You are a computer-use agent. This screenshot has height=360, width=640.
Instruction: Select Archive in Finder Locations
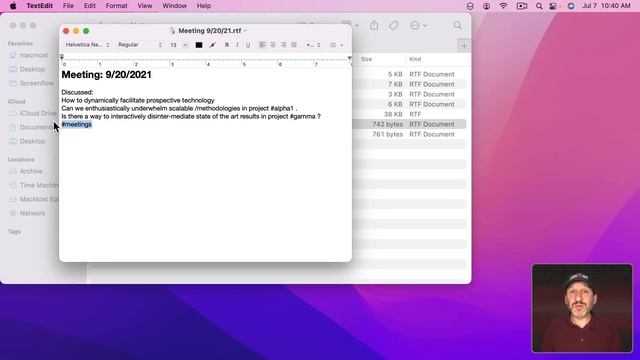coord(31,171)
